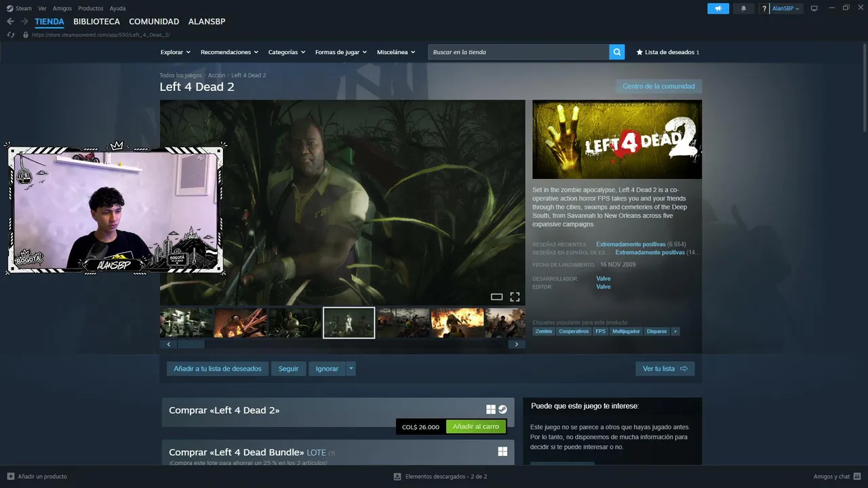The image size is (868, 488).
Task: Open the Ayuda menu
Action: click(117, 9)
